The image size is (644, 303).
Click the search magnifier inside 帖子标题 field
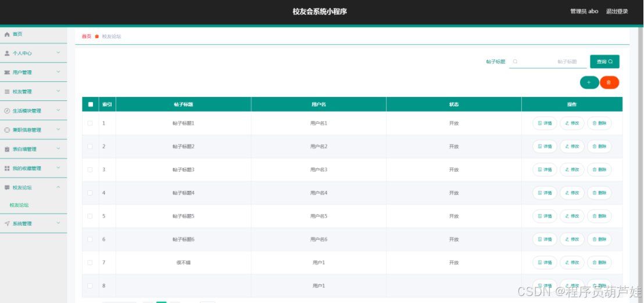tap(515, 62)
